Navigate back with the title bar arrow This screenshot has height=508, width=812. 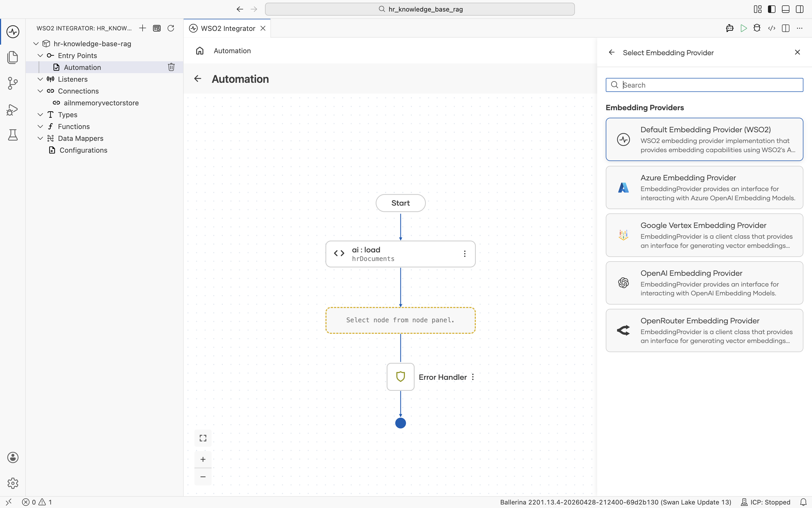[x=240, y=9]
